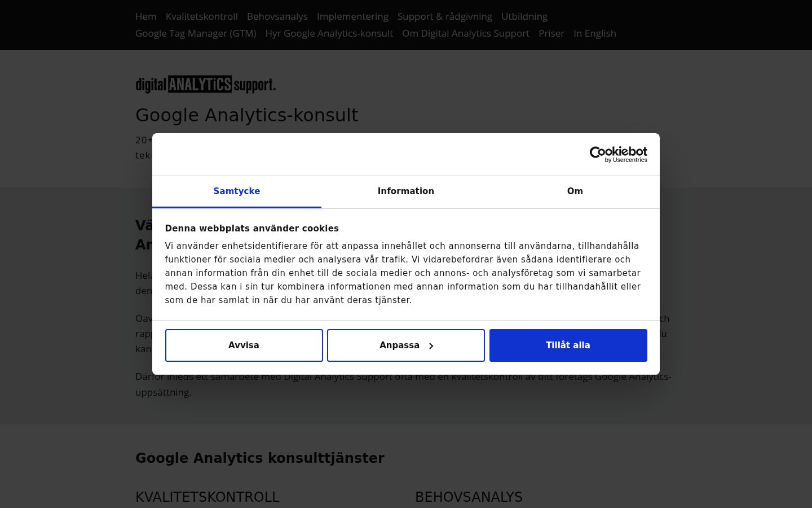Reject cookies with the Avvisa button
The width and height of the screenshot is (812, 508).
[x=244, y=345]
